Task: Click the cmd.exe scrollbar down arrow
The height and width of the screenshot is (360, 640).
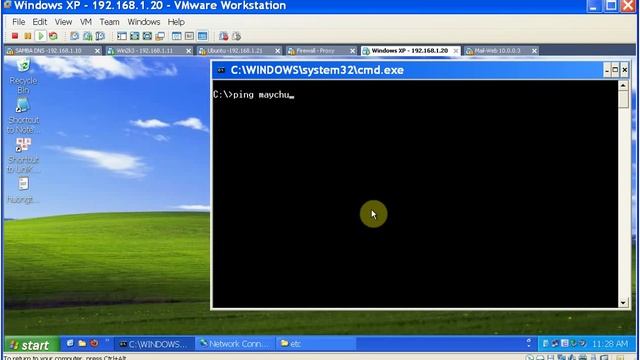Action: 623,303
